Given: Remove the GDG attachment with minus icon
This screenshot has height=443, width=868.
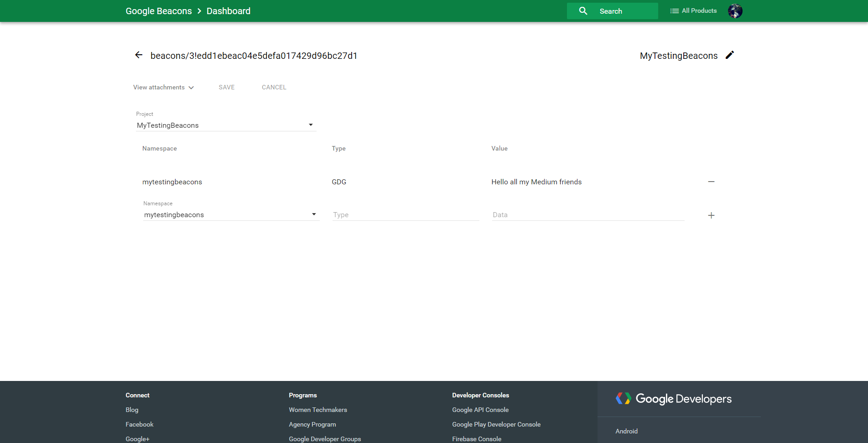Looking at the screenshot, I should tap(711, 182).
